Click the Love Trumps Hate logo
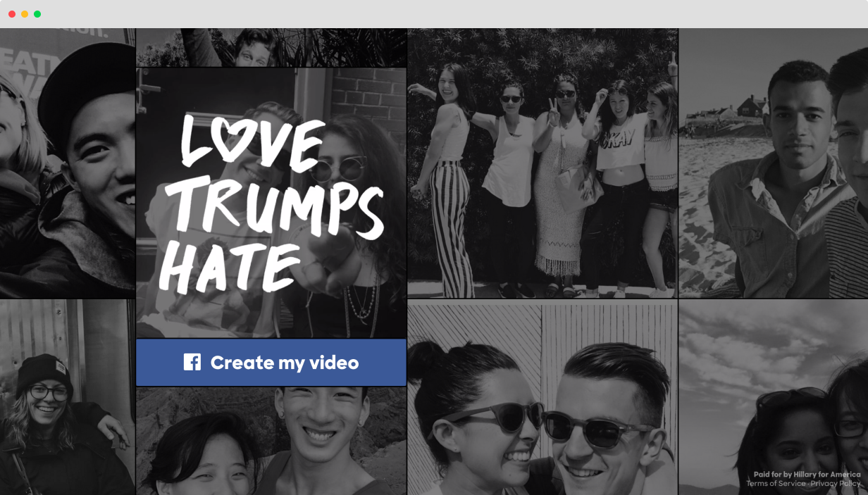 click(271, 204)
